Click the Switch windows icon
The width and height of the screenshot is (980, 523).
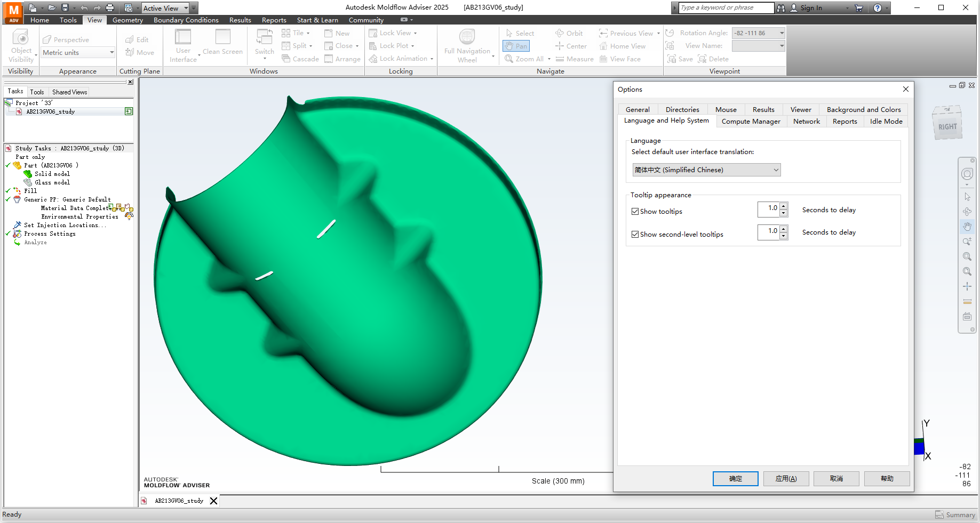[x=264, y=37]
